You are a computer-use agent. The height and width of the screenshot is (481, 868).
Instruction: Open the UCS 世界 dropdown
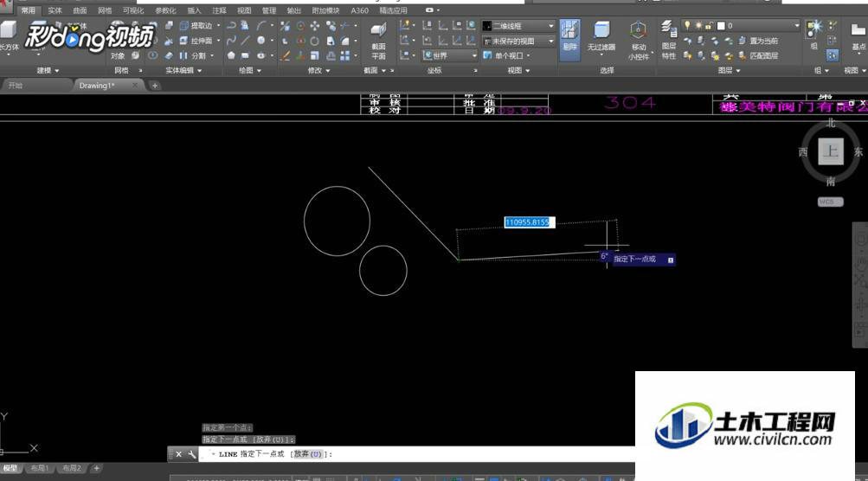449,55
